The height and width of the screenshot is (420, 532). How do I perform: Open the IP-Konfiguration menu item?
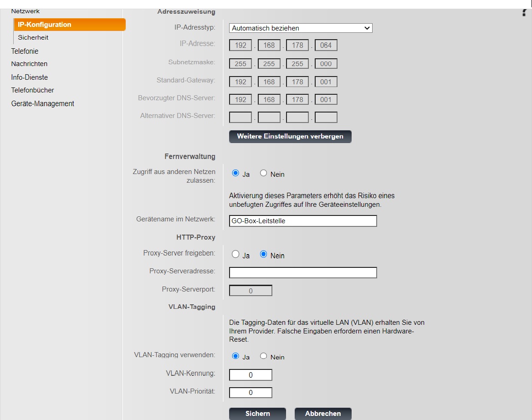70,25
